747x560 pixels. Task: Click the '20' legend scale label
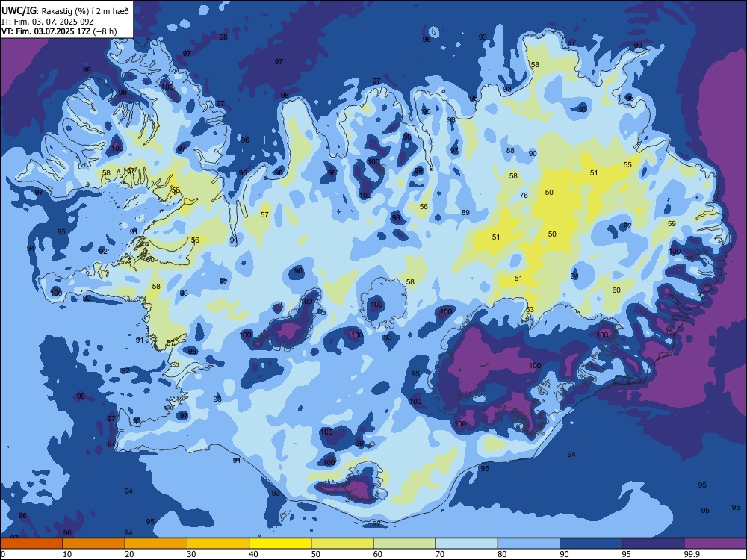click(x=129, y=554)
